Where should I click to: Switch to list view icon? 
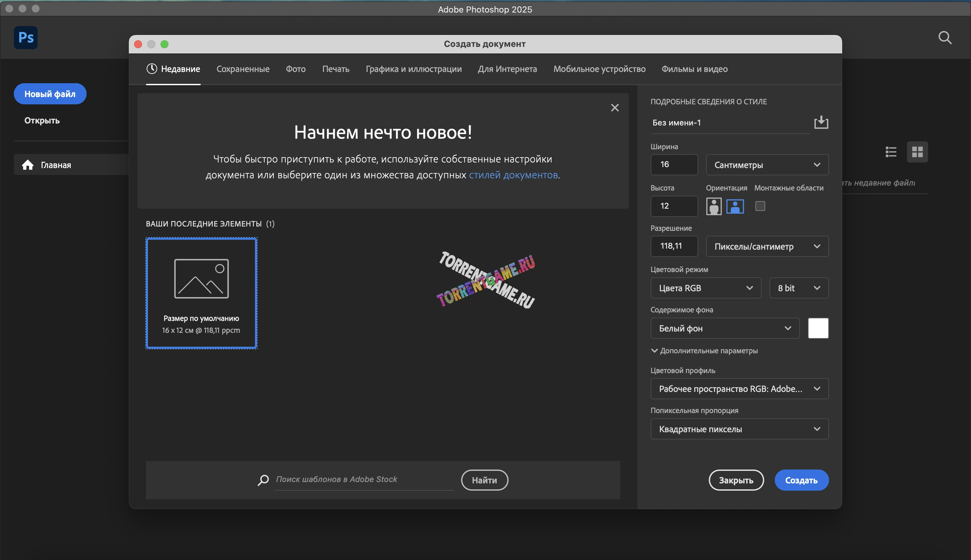click(x=891, y=152)
